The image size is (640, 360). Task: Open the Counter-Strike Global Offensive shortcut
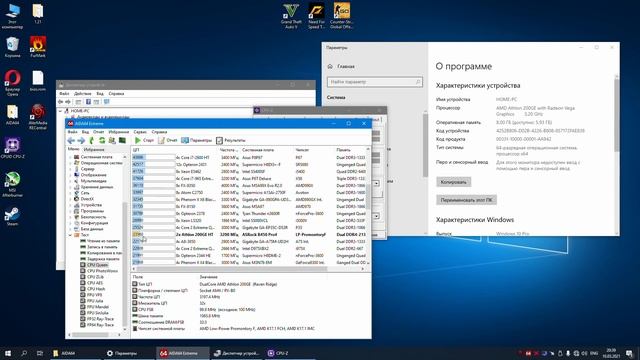coord(341,16)
